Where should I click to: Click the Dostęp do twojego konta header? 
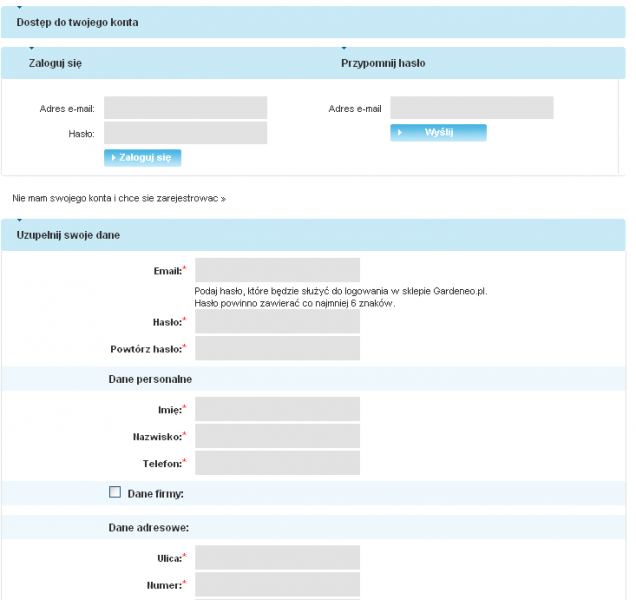point(78,22)
